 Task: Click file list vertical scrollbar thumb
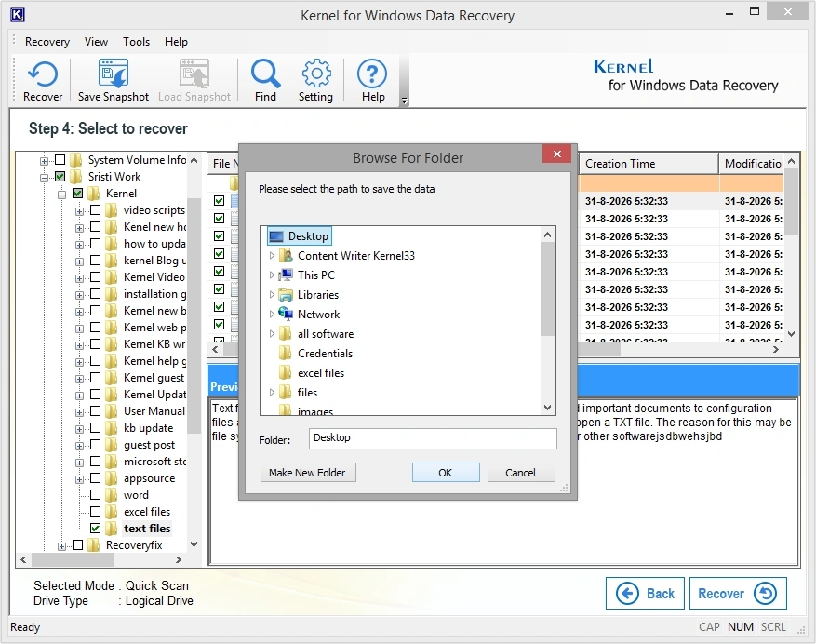(791, 201)
